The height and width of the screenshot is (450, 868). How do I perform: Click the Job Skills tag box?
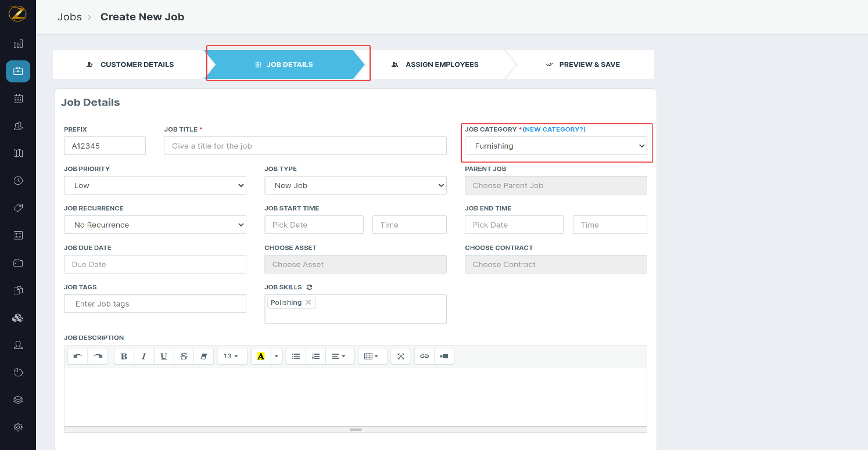[356, 309]
